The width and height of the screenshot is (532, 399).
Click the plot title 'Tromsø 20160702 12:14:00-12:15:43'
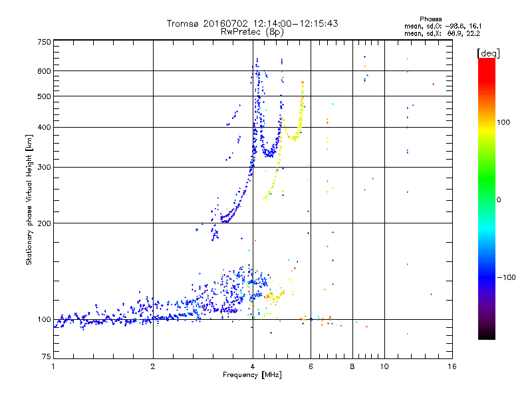pyautogui.click(x=252, y=23)
